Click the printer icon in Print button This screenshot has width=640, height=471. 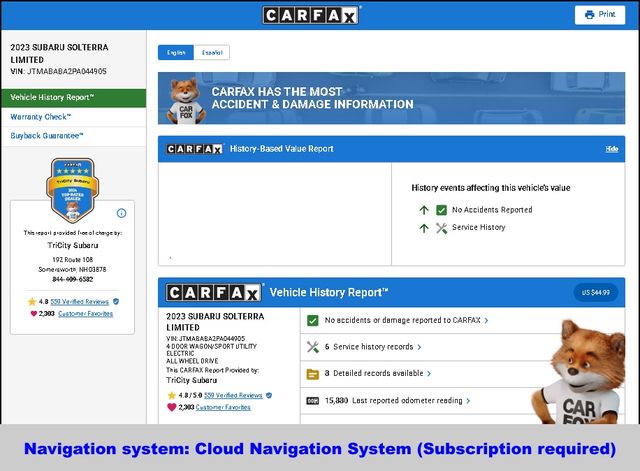click(589, 15)
